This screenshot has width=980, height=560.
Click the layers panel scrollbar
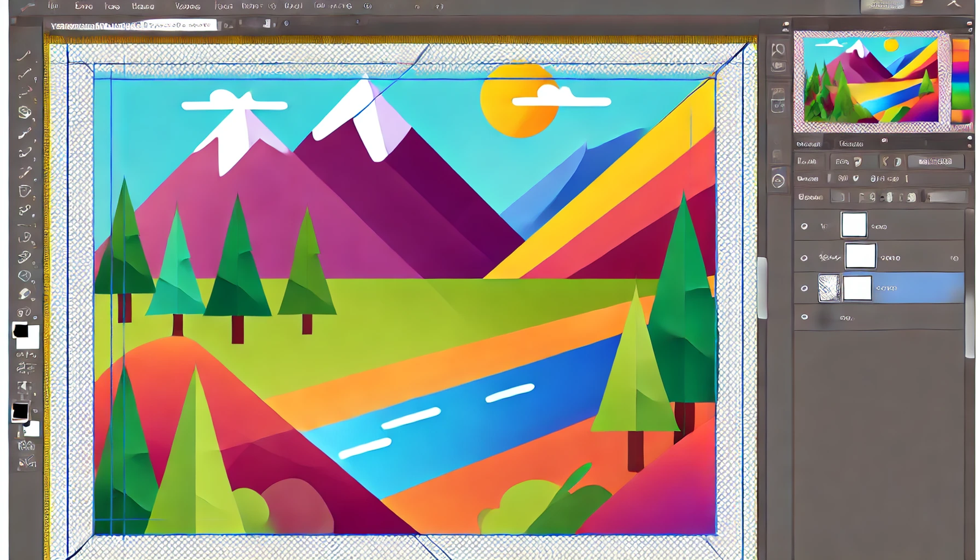969,283
